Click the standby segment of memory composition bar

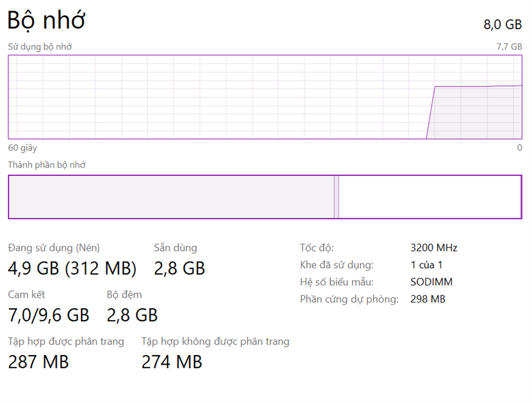(x=429, y=197)
